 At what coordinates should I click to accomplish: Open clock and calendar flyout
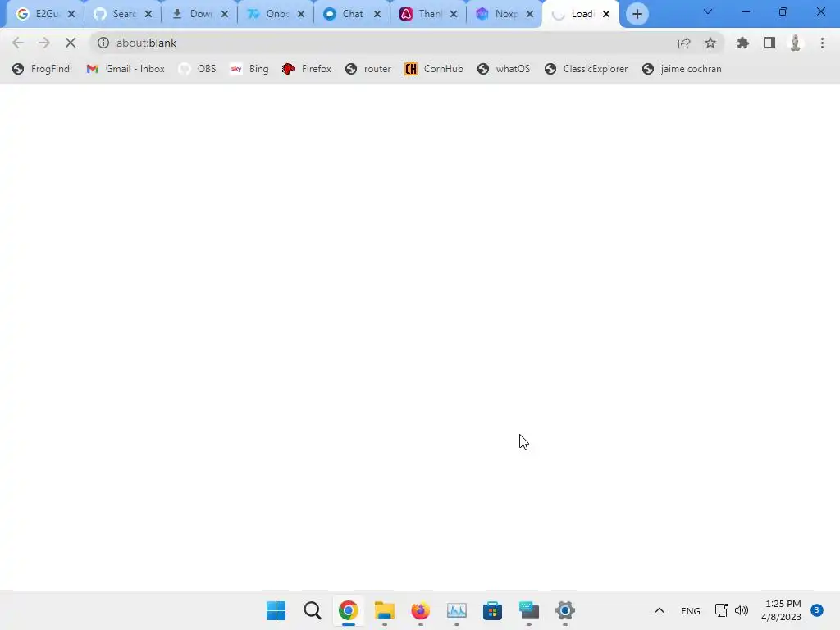782,610
